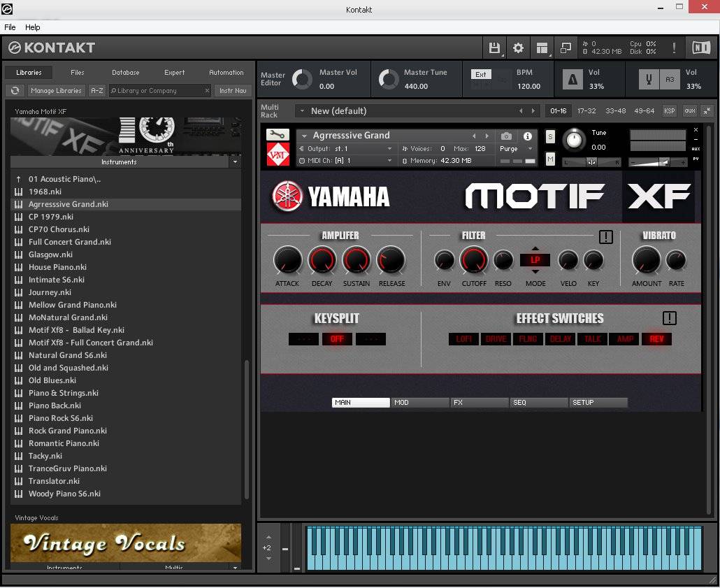
Task: Open the SEQ page tab
Action: click(x=539, y=403)
